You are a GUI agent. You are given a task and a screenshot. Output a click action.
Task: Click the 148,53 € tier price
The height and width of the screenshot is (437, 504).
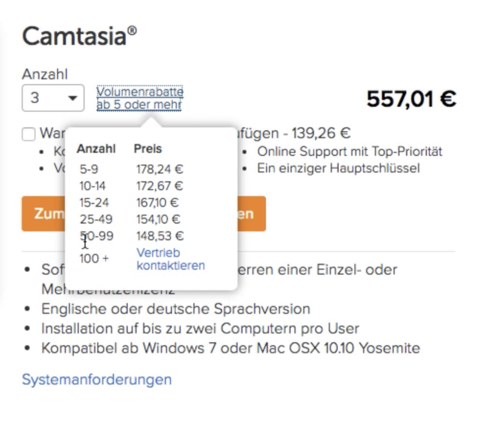pyautogui.click(x=160, y=236)
